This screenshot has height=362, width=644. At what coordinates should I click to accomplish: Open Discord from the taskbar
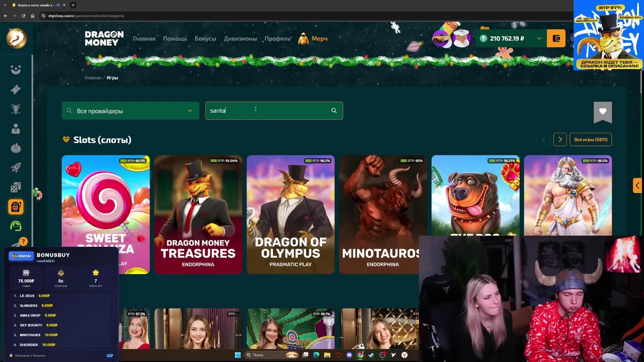349,355
